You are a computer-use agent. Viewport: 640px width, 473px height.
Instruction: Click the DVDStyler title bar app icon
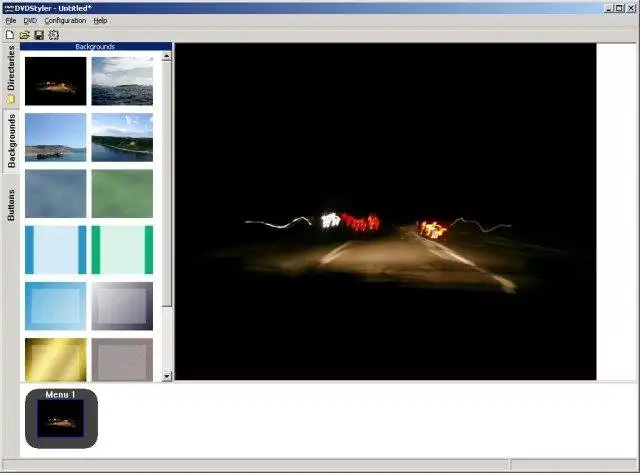[9, 8]
